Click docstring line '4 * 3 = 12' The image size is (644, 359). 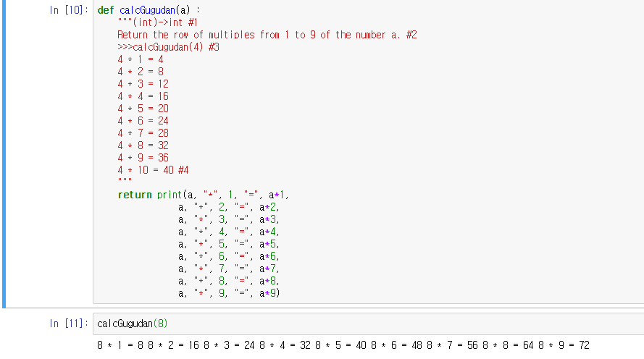click(143, 84)
